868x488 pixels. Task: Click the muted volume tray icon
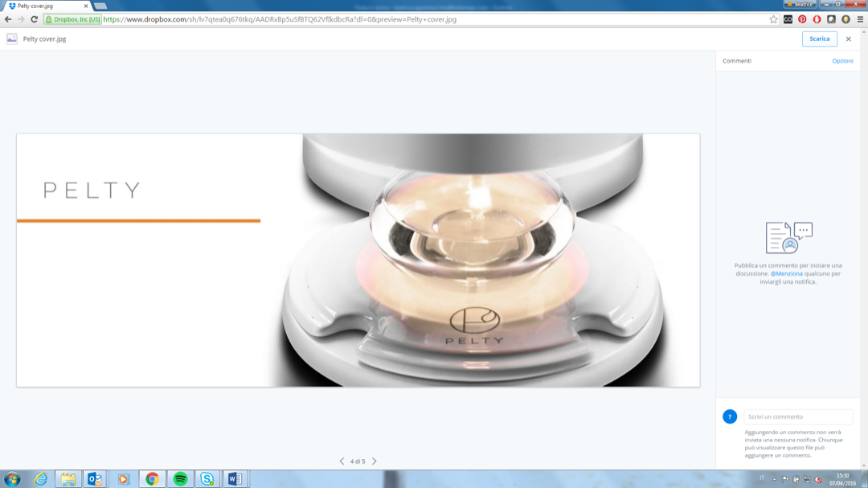click(x=818, y=479)
